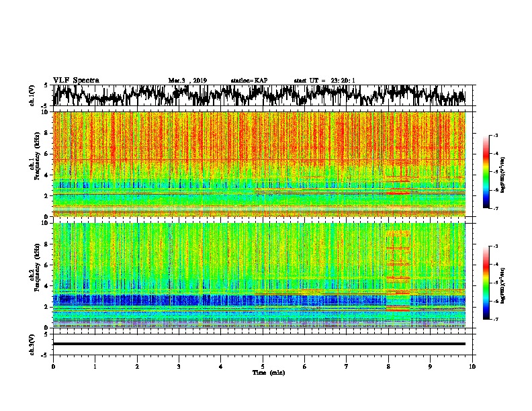
Task: Click the time axis tick label '5'
Action: click(263, 366)
